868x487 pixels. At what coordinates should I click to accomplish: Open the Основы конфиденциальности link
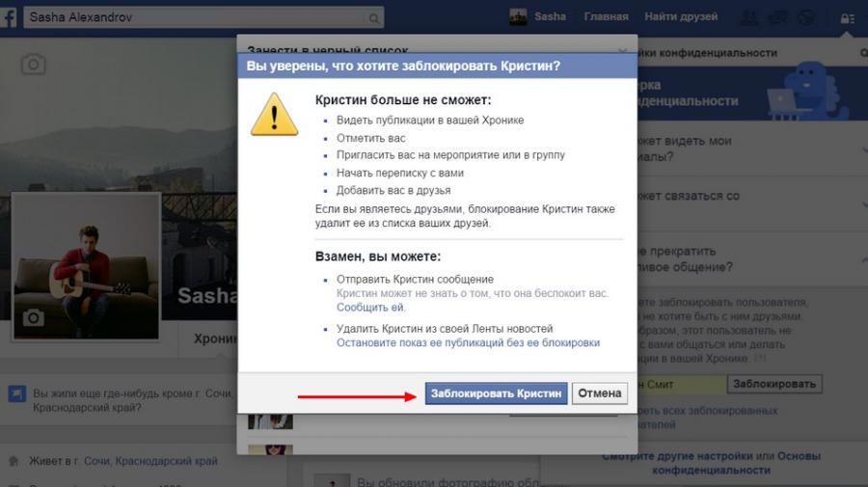point(735,463)
